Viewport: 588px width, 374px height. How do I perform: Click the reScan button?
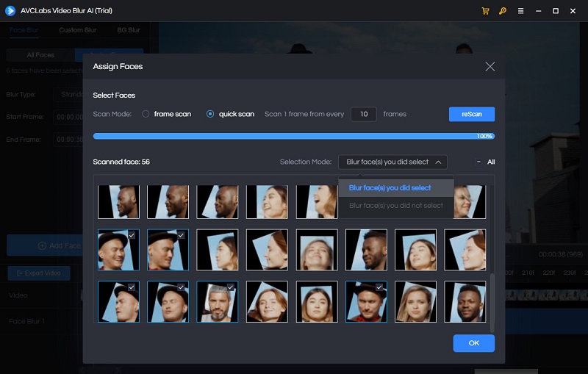pos(472,115)
